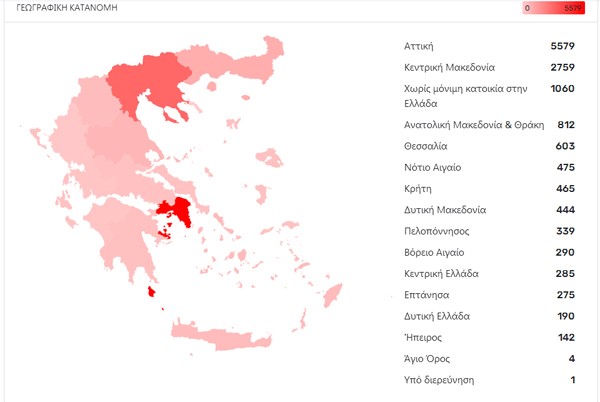Select the small dark red island below the Peloponnese
Image resolution: width=600 pixels, height=402 pixels.
(x=151, y=292)
